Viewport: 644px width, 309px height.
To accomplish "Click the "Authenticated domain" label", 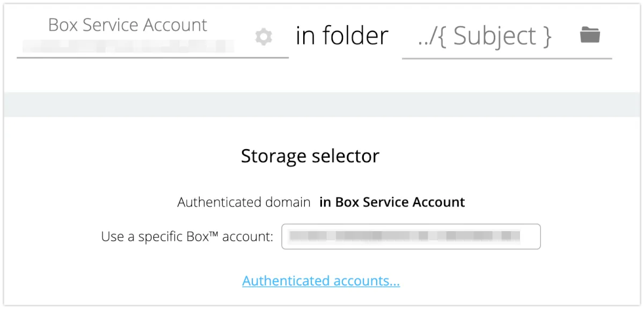I will [x=244, y=202].
